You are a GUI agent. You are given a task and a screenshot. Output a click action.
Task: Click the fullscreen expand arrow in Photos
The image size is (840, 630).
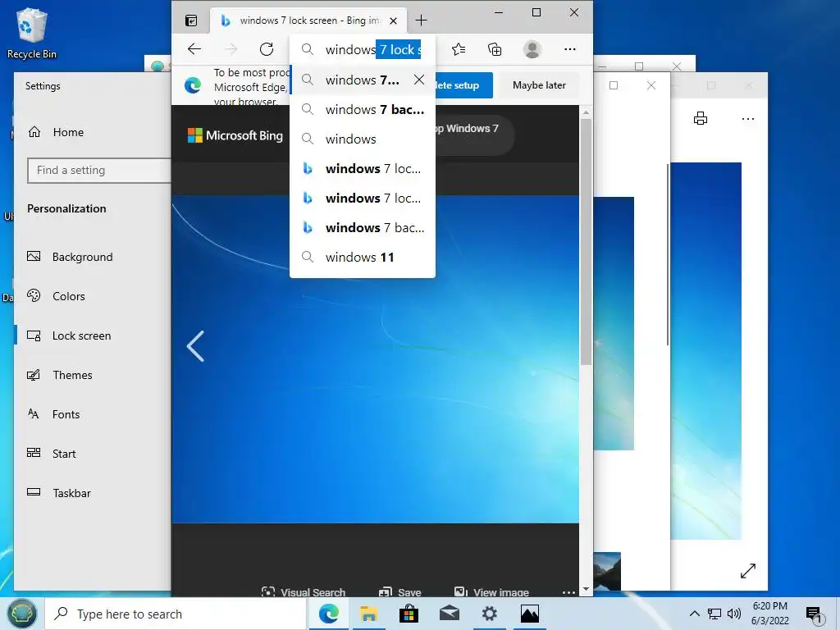point(748,571)
